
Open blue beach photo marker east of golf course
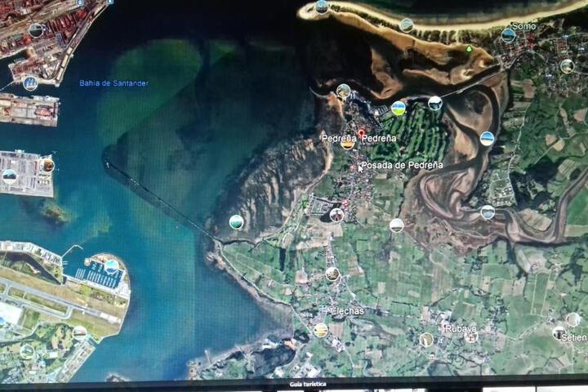point(487,138)
